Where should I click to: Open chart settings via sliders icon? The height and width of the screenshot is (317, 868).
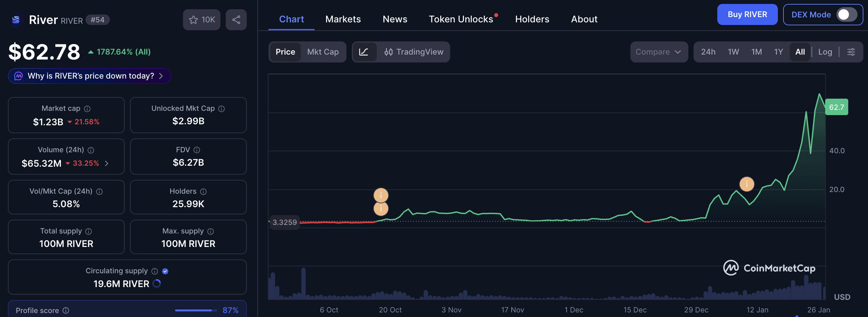click(852, 52)
